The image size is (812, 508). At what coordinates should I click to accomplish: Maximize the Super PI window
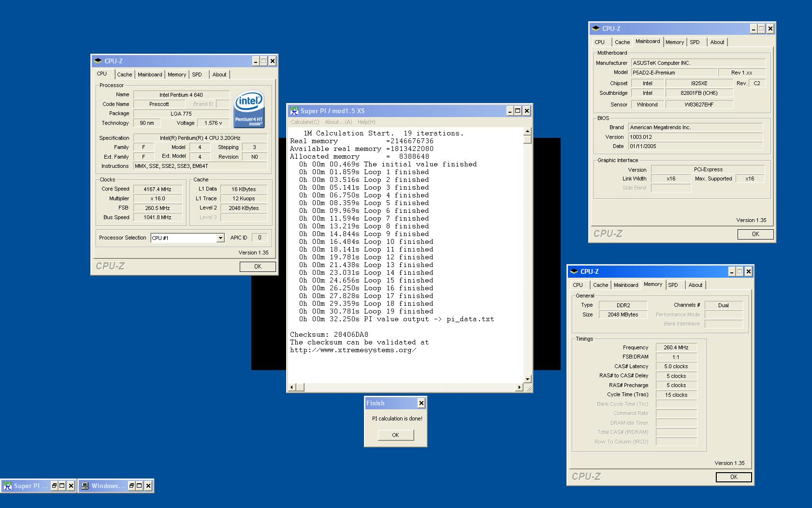click(517, 111)
